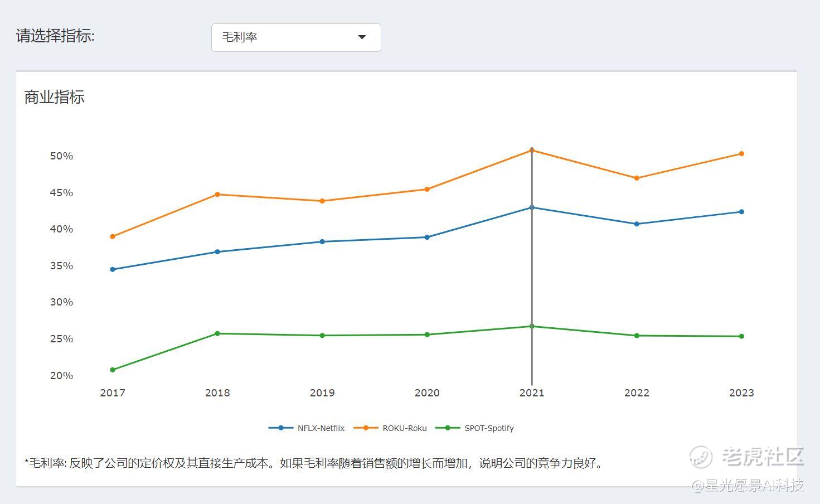Click Roku's 2020 data point
Image resolution: width=820 pixels, height=504 pixels.
pyautogui.click(x=427, y=190)
